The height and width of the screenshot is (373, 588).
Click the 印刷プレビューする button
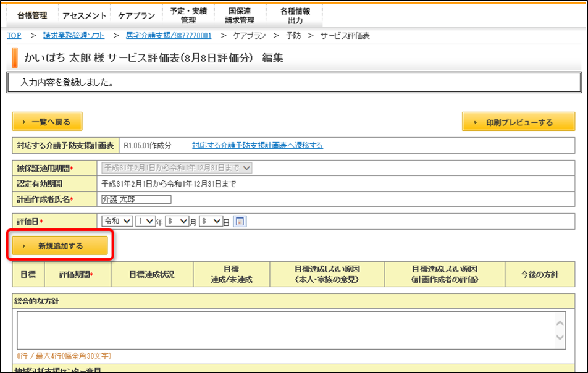pos(518,122)
